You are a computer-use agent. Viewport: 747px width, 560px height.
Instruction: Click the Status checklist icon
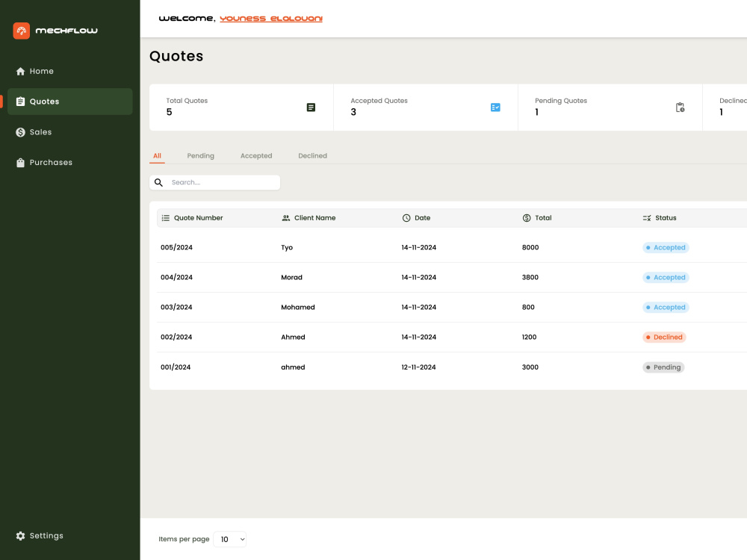click(647, 218)
